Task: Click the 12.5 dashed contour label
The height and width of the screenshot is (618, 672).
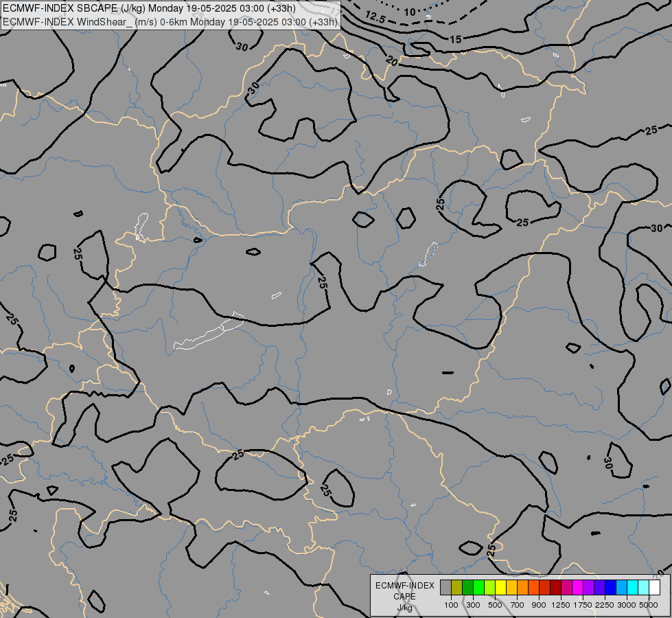Action: 375,18
